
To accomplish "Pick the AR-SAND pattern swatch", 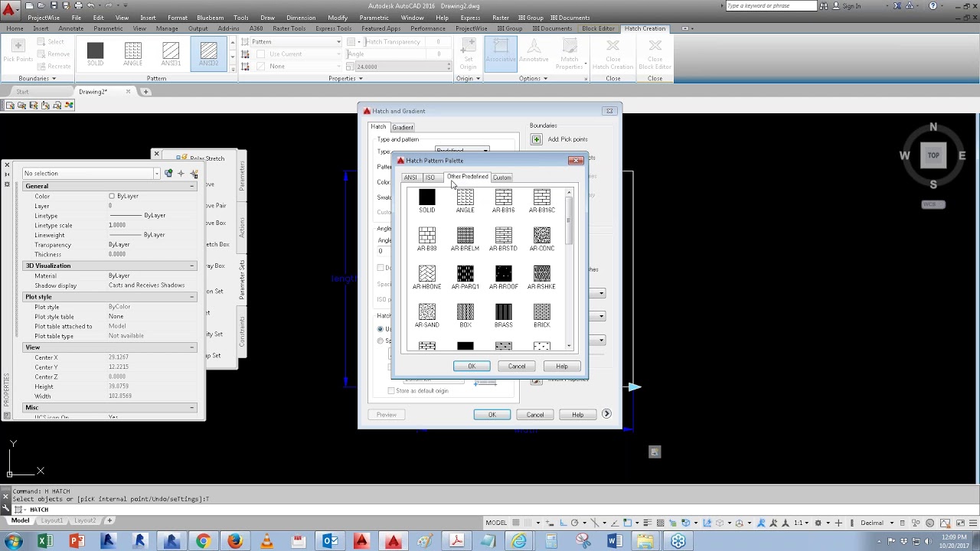I will pos(427,312).
